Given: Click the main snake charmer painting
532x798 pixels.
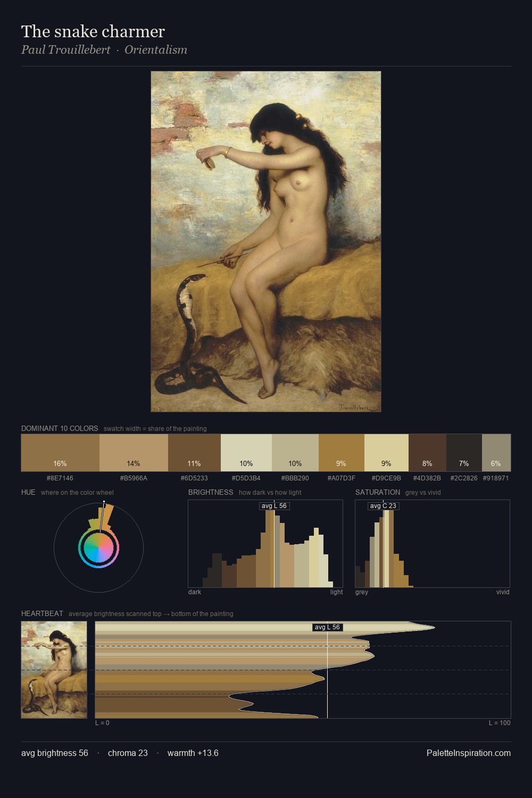Looking at the screenshot, I should 266,242.
